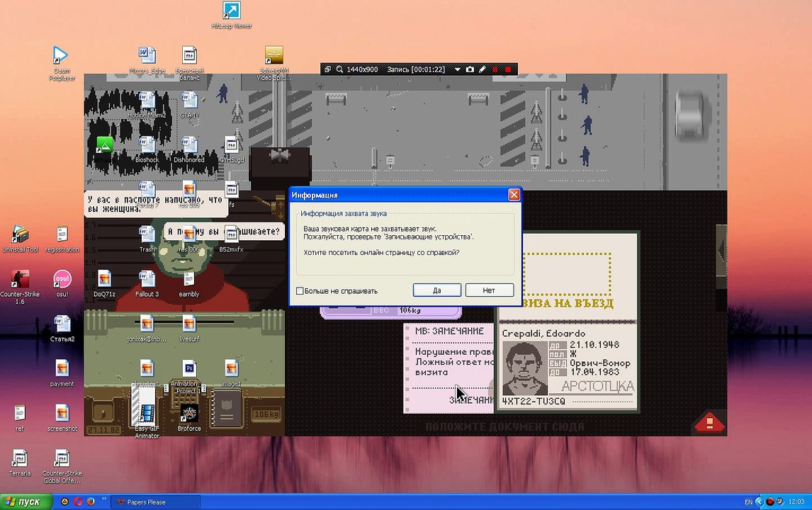Open the Hotline Miami2 document icon
This screenshot has height=510, width=812.
tap(147, 105)
